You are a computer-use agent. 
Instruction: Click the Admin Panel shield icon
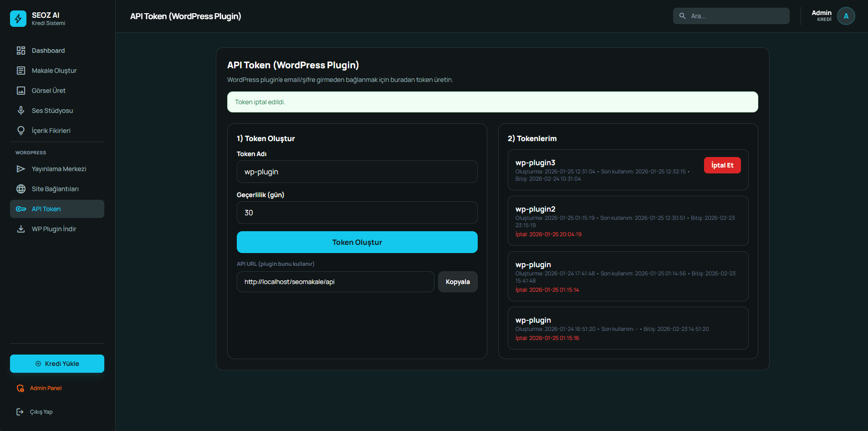click(20, 388)
